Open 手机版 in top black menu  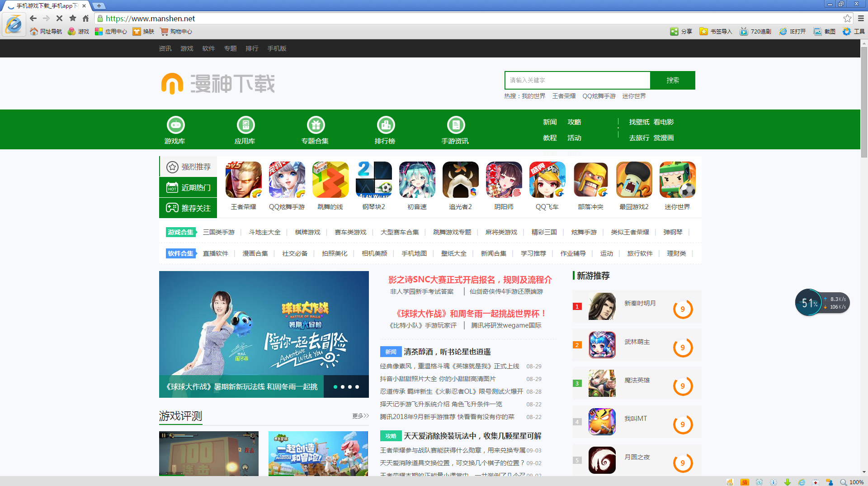coord(277,48)
